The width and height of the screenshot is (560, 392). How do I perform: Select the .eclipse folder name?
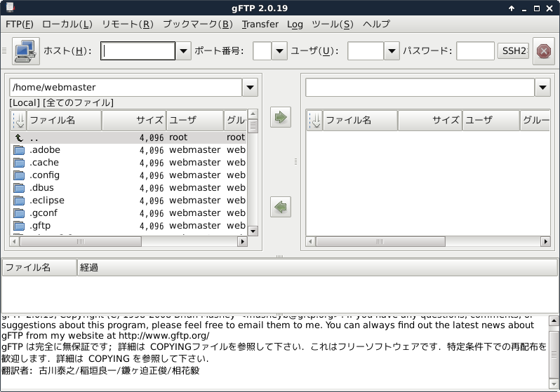(x=47, y=201)
